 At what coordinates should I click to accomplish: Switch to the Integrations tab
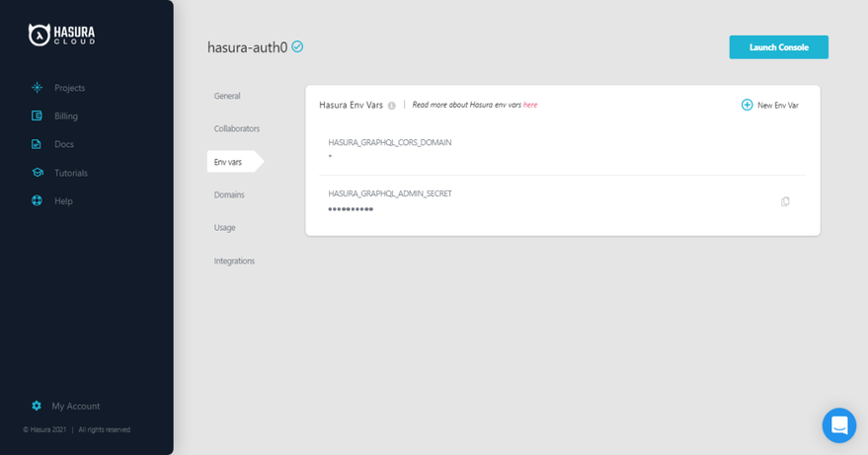click(x=234, y=261)
